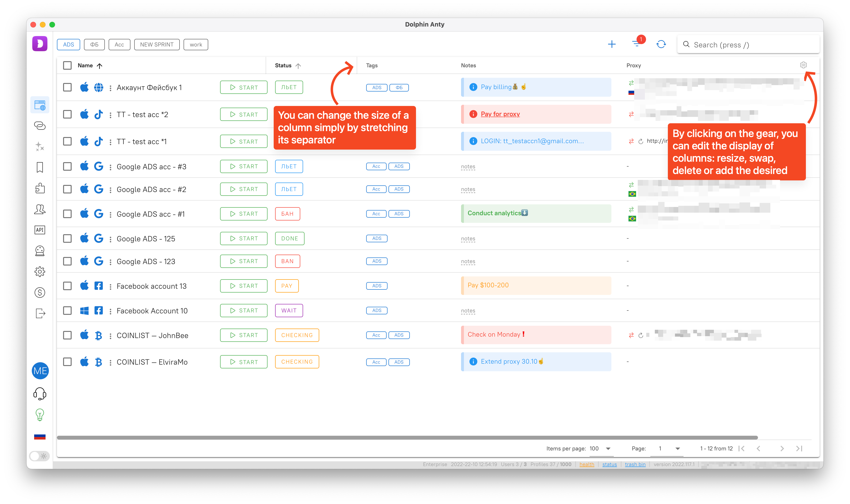Click the logout sidebar icon
Image resolution: width=850 pixels, height=504 pixels.
(40, 313)
